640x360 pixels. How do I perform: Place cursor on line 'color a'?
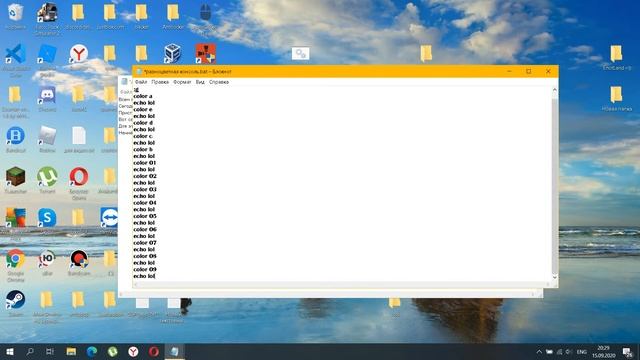coord(142,96)
